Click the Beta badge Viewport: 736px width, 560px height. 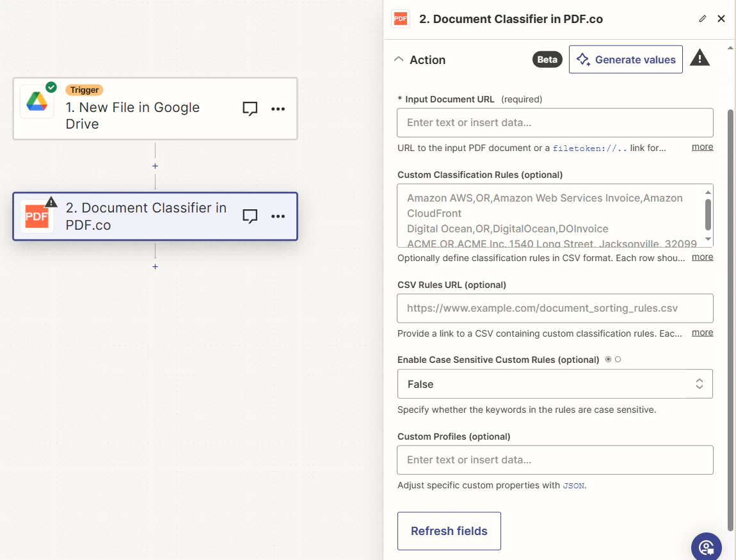547,60
